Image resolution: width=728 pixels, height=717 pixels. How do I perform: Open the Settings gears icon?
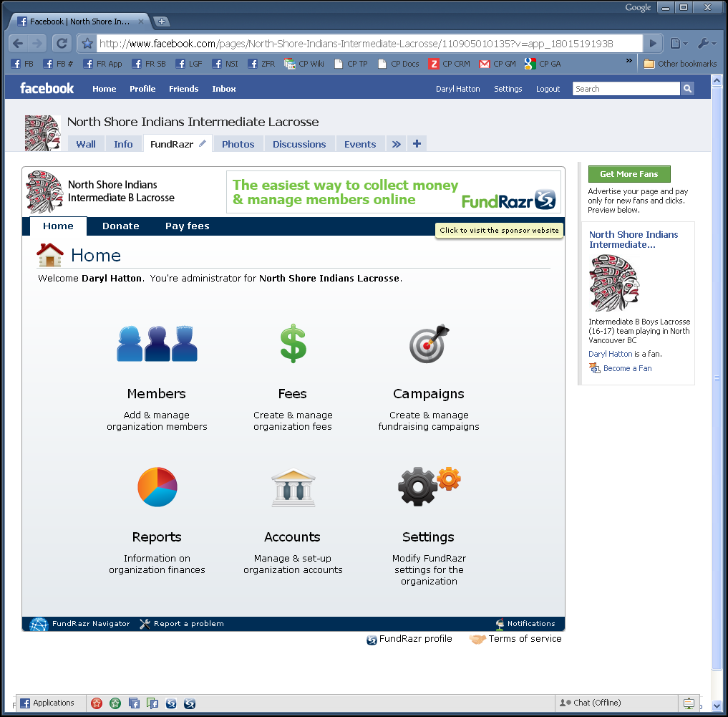pyautogui.click(x=429, y=486)
